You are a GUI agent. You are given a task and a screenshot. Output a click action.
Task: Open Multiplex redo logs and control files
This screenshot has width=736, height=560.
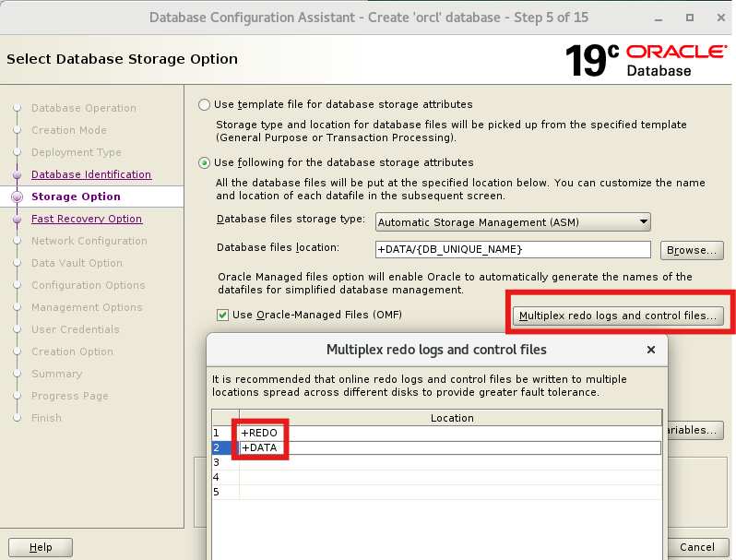click(618, 316)
